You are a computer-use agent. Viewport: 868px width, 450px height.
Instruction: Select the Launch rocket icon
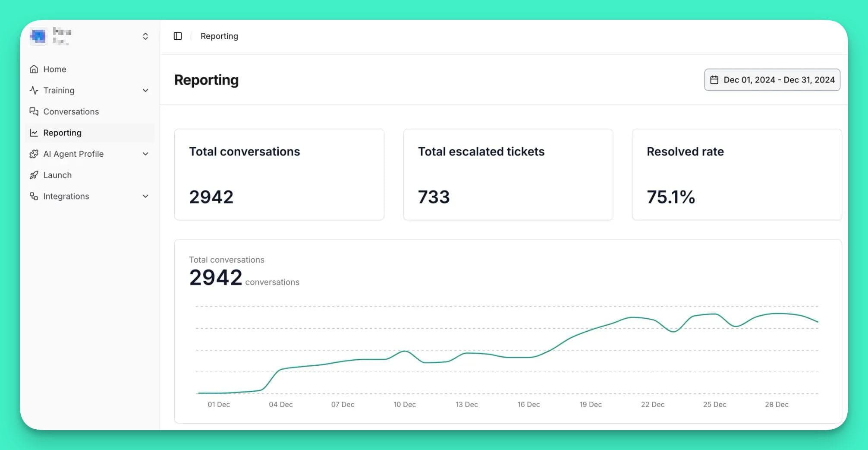34,175
